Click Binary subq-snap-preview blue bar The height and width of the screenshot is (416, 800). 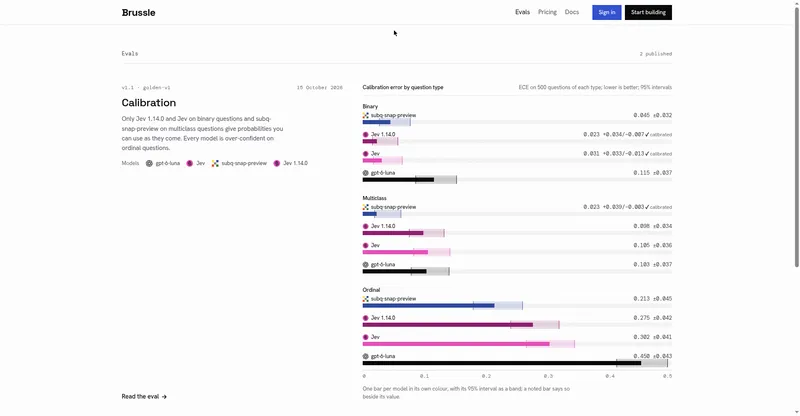377,123
